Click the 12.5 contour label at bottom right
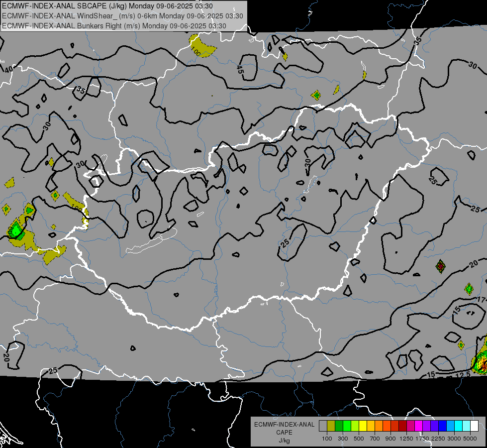487x448 pixels. 463,375
